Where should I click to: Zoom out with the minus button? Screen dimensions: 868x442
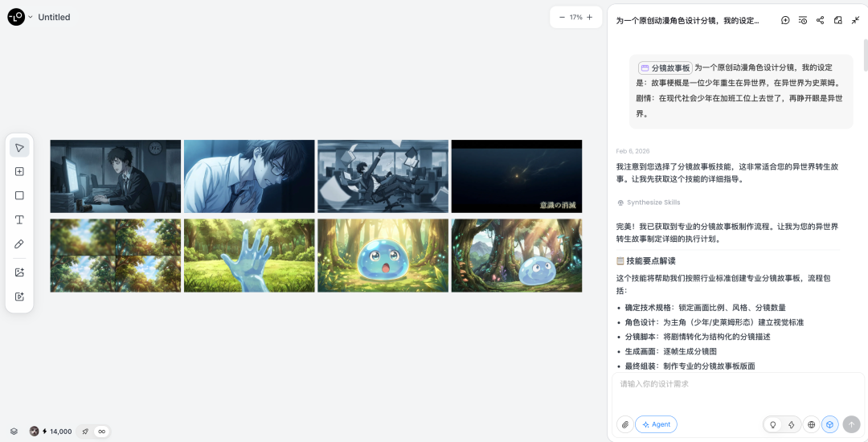coord(562,17)
